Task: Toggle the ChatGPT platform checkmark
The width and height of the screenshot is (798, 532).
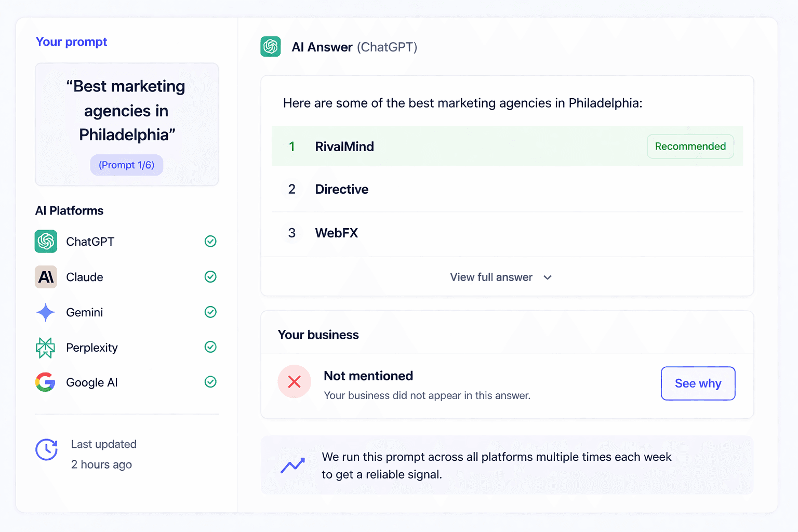Action: [x=210, y=241]
